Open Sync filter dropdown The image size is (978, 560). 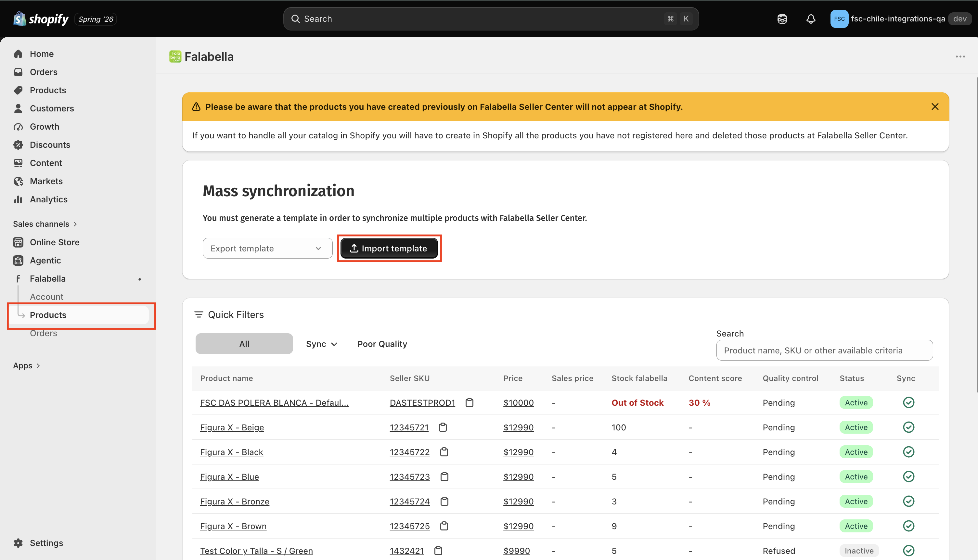[x=322, y=344]
